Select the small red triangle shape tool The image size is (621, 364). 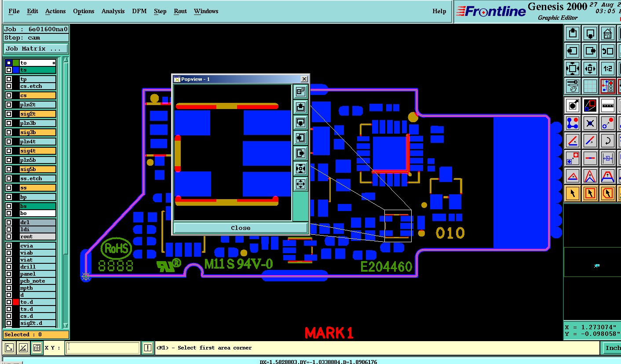(x=573, y=176)
